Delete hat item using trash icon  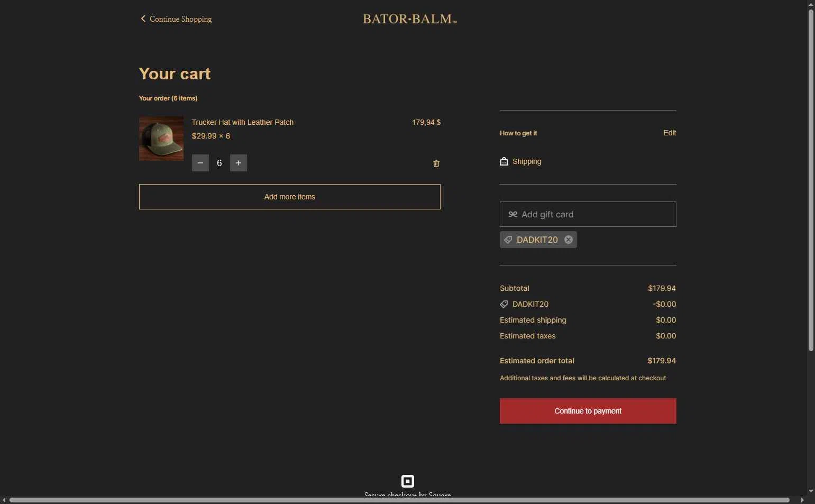436,163
